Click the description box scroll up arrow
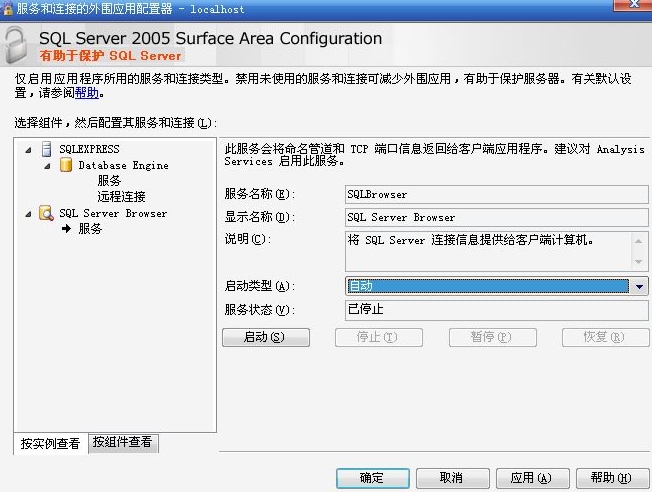The width and height of the screenshot is (652, 492). pyautogui.click(x=639, y=241)
